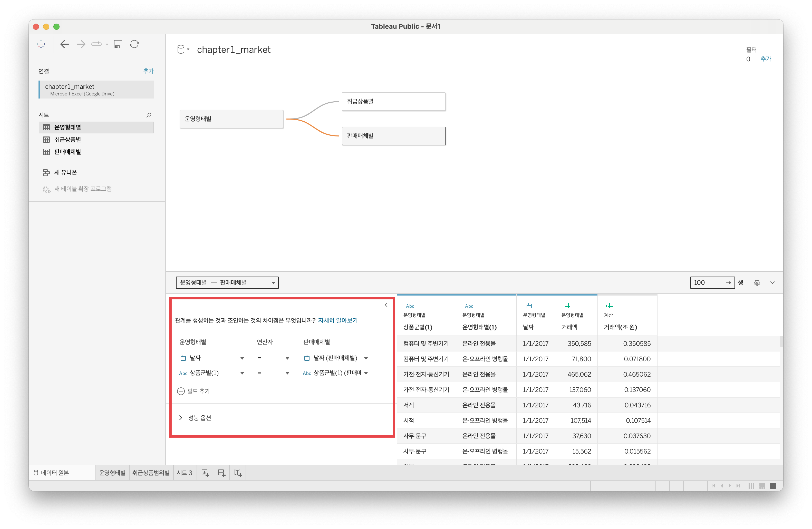Open the data grid settings gear
812x529 pixels.
pyautogui.click(x=757, y=282)
